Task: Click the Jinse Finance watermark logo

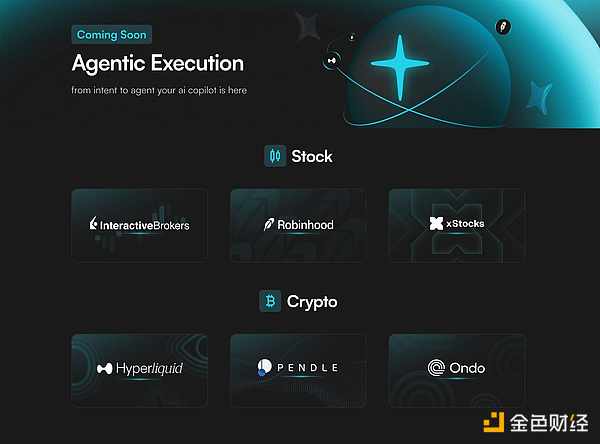Action: tap(536, 422)
